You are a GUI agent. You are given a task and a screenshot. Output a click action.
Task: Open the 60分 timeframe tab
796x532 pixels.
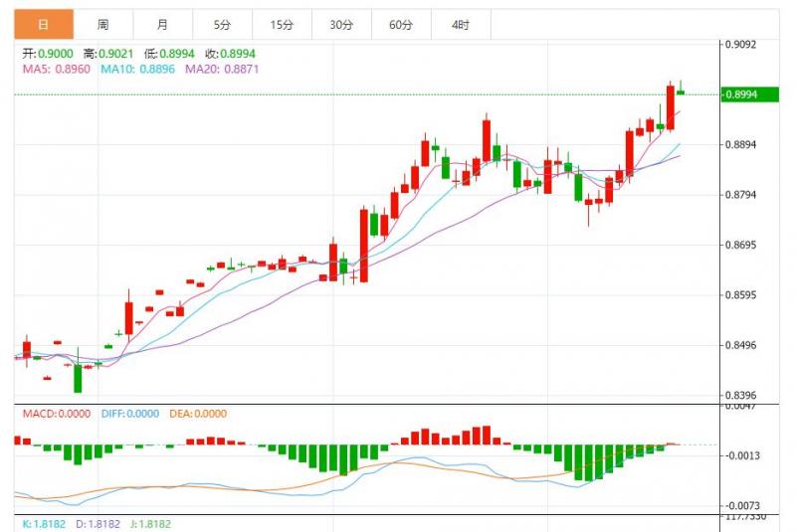pyautogui.click(x=401, y=24)
